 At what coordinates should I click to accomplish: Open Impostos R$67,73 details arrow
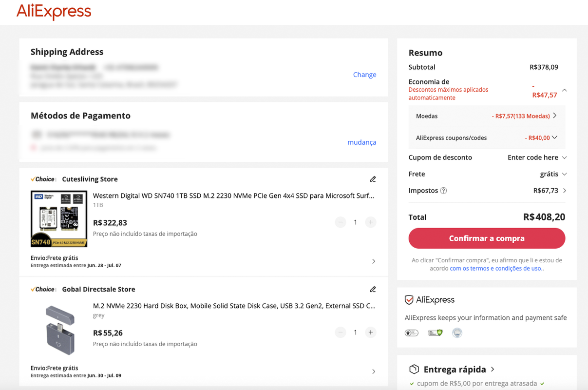(565, 191)
